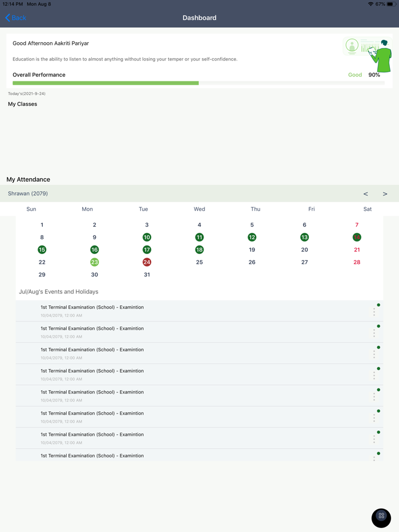
Task: Tap the Shrawan (2079) month label
Action: pos(28,194)
